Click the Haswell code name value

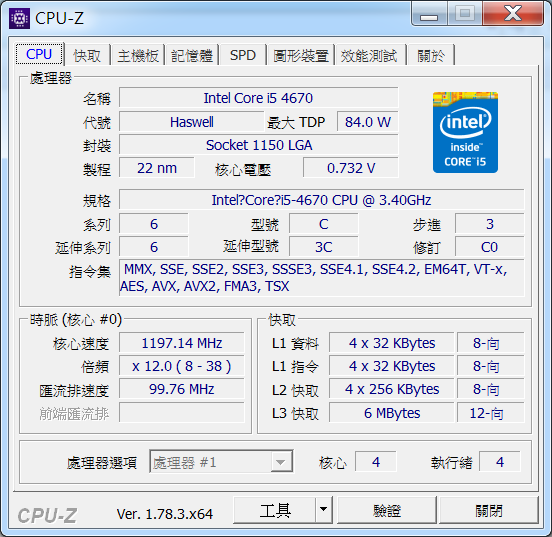pos(192,122)
